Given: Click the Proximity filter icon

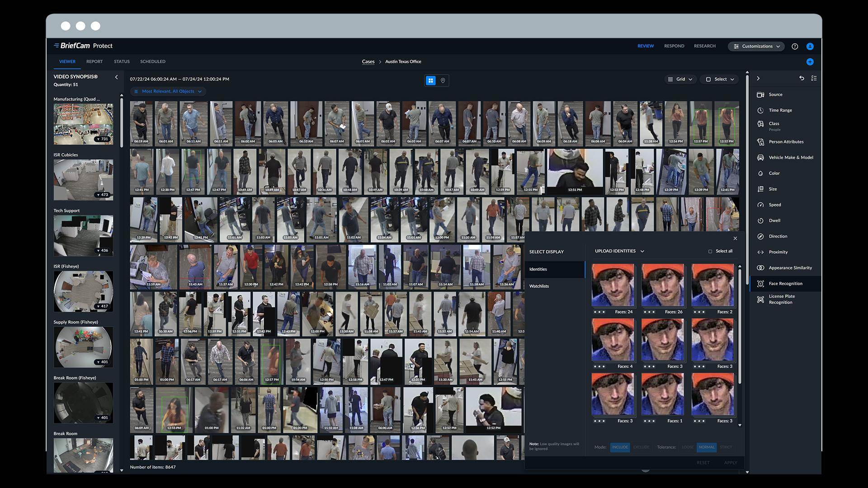Looking at the screenshot, I should coord(760,252).
